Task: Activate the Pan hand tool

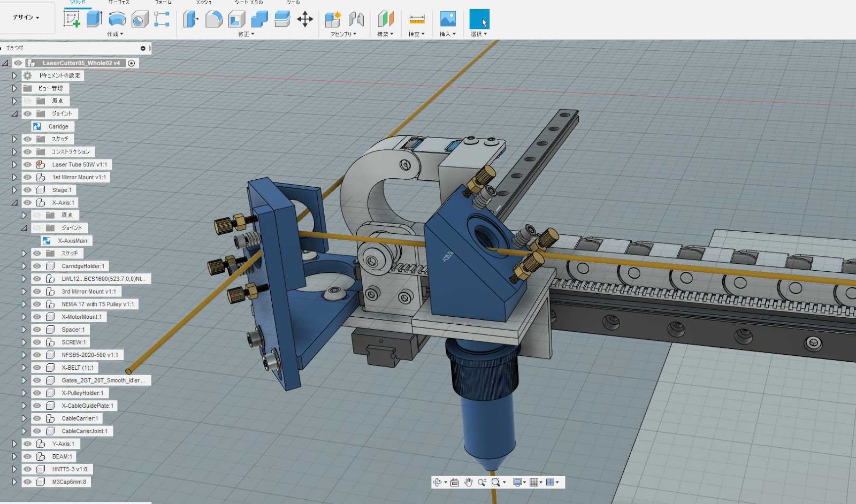Action: (468, 482)
